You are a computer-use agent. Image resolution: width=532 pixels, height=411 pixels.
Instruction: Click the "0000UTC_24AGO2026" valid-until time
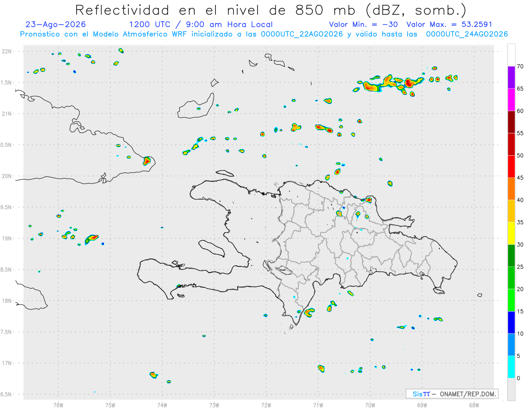(x=467, y=34)
